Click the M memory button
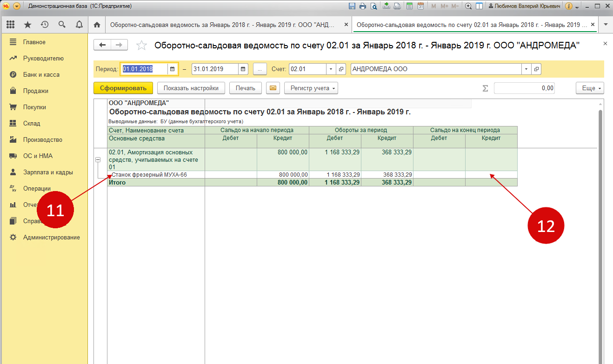 pos(434,7)
